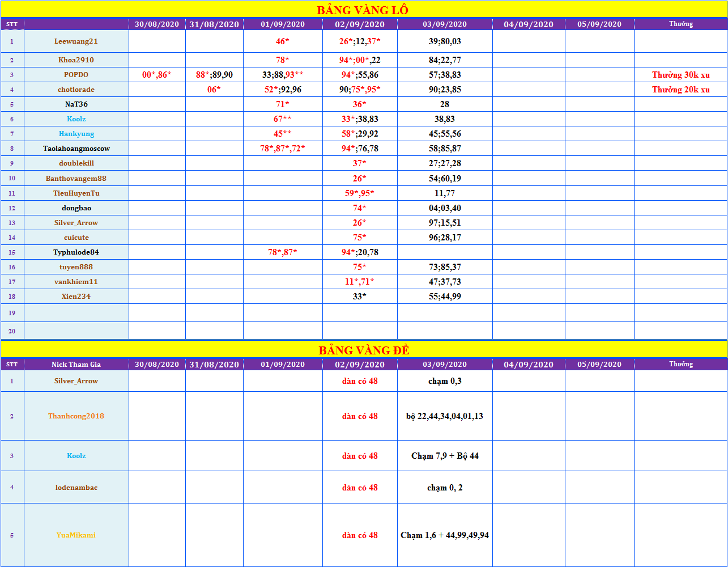The width and height of the screenshot is (728, 567).
Task: Select player name Leewuang21
Action: coord(76,41)
